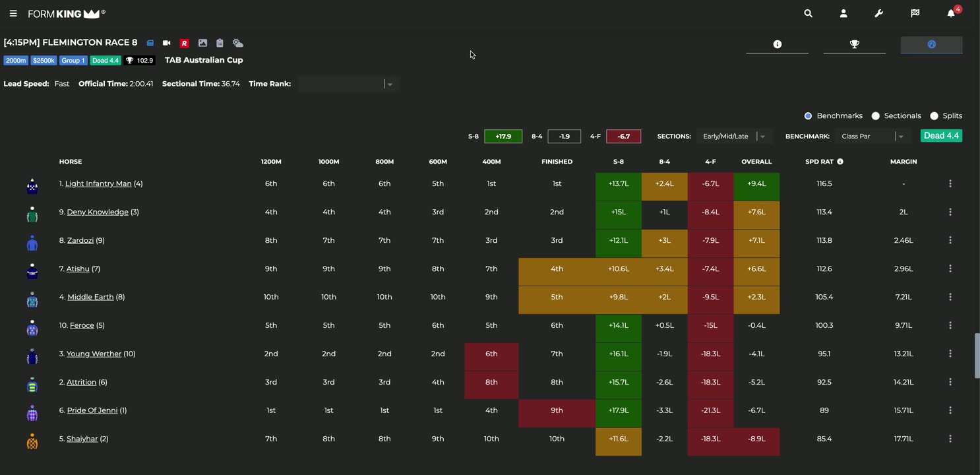Play race video via camera icon
Image resolution: width=980 pixels, height=475 pixels.
click(167, 43)
